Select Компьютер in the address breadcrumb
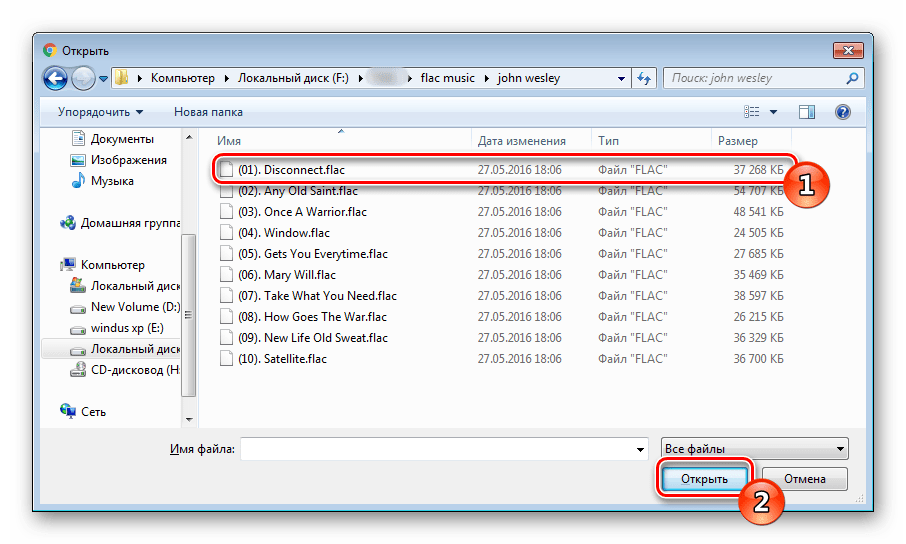Screen dimensions: 906x544 (183, 78)
